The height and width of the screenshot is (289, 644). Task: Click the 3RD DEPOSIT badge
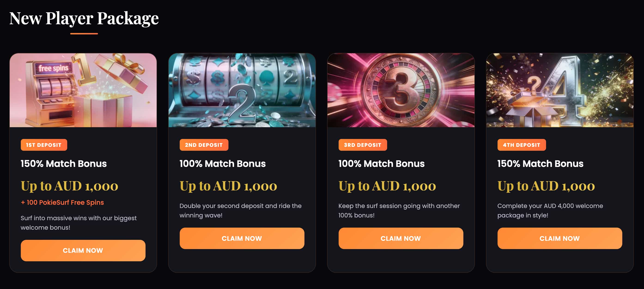[362, 145]
